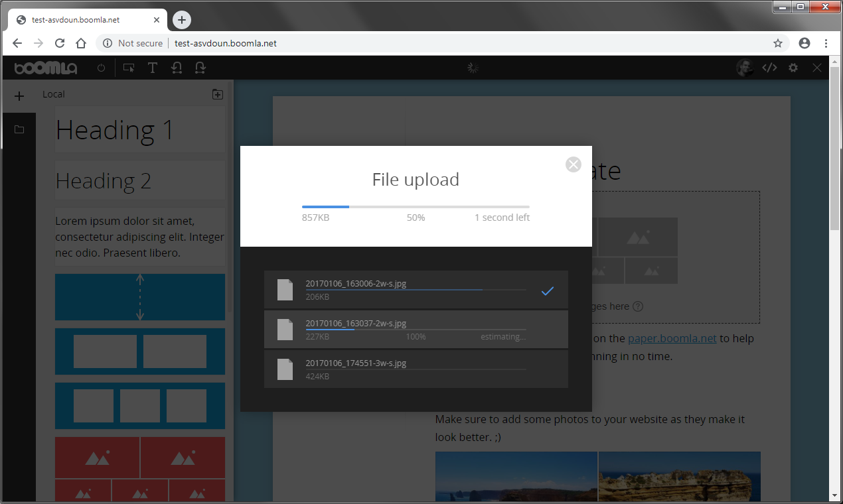Open the folder icon in the left sidebar
This screenshot has height=504, width=843.
click(19, 129)
